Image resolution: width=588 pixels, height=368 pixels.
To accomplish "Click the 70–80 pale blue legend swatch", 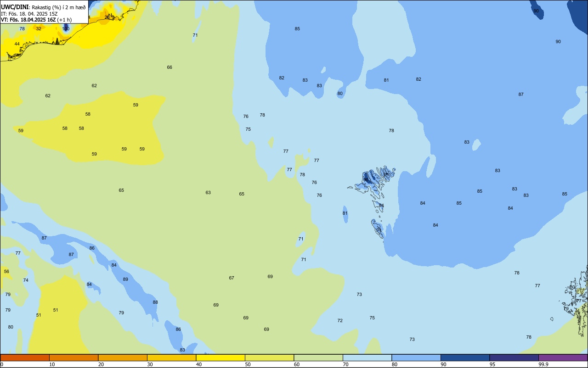I will pos(367,357).
